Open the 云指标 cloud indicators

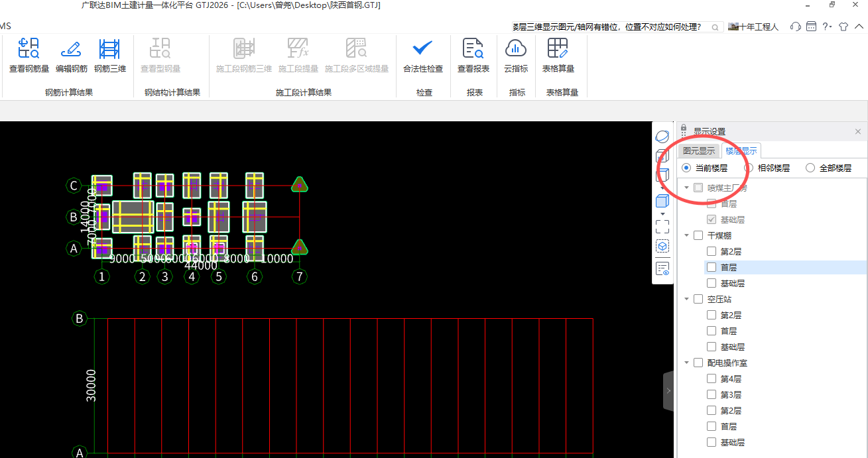(516, 56)
